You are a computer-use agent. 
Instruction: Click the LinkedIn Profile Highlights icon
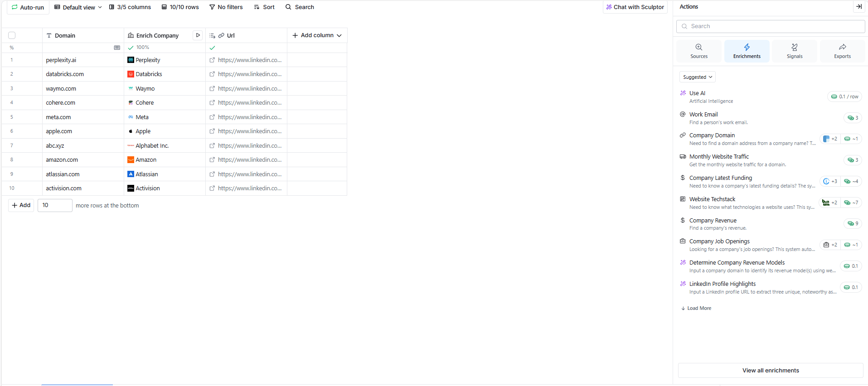point(683,284)
